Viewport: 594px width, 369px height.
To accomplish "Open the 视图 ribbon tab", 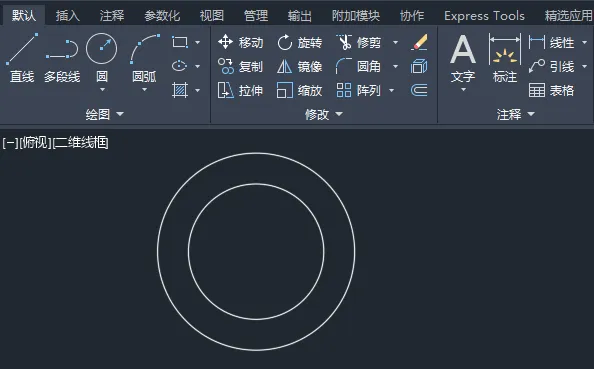I will point(212,16).
